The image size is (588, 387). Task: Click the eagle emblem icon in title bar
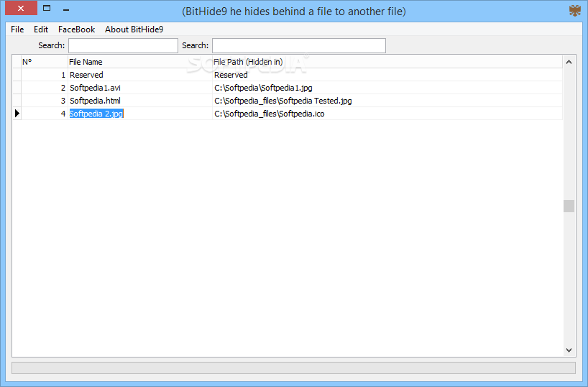pos(574,10)
